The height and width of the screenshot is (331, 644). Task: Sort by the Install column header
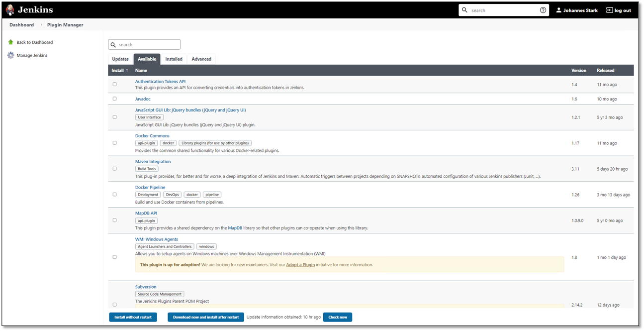120,70
